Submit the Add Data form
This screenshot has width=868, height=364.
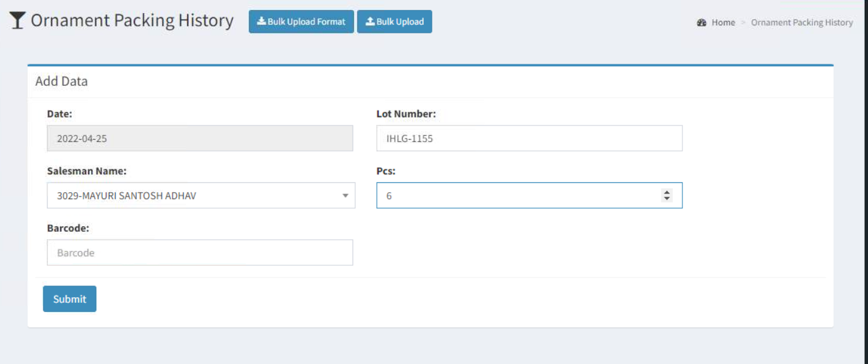69,299
